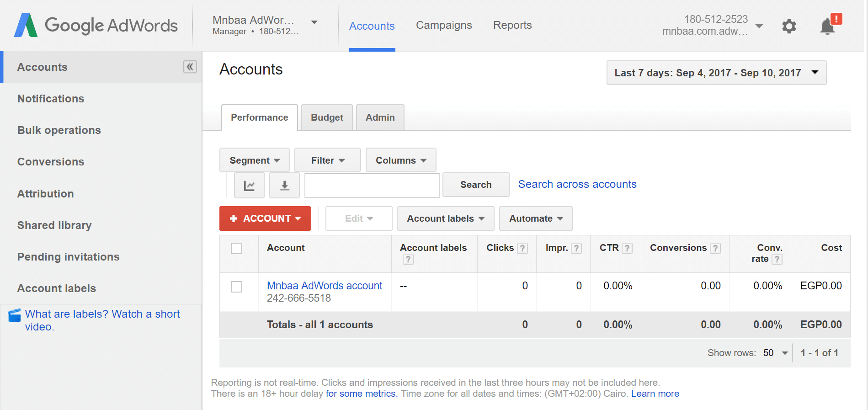
Task: Select Attribution in the left sidebar
Action: pyautogui.click(x=45, y=194)
